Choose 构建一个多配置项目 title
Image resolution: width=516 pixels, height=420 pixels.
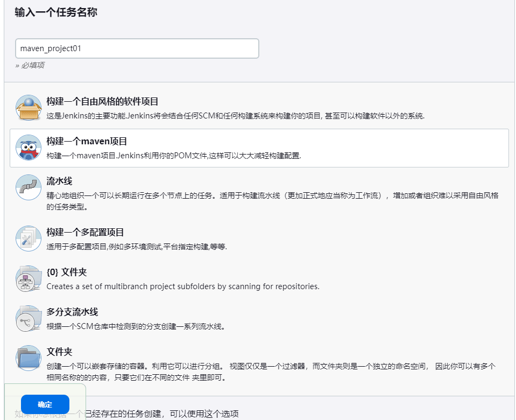tap(85, 232)
